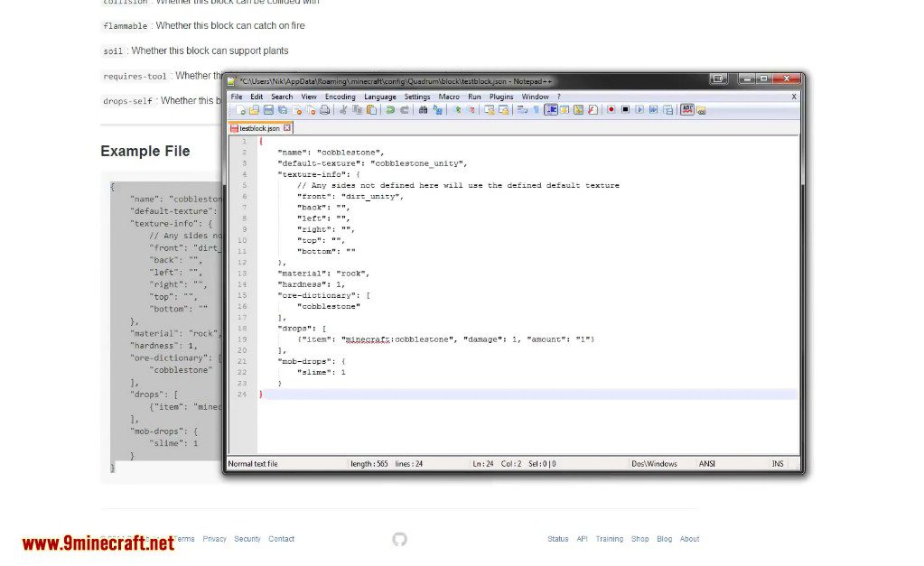Image resolution: width=924 pixels, height=566 pixels.
Task: Toggle the ABC spell-check toolbar button
Action: pos(687,110)
